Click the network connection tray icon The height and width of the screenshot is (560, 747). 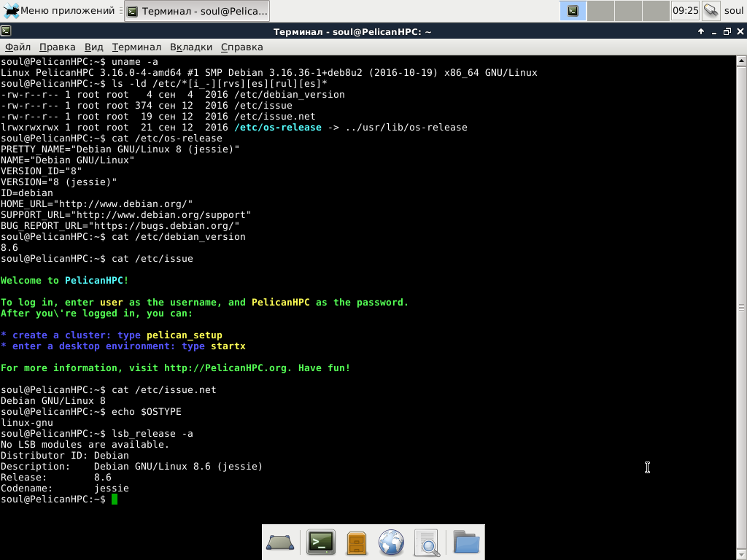tap(711, 11)
